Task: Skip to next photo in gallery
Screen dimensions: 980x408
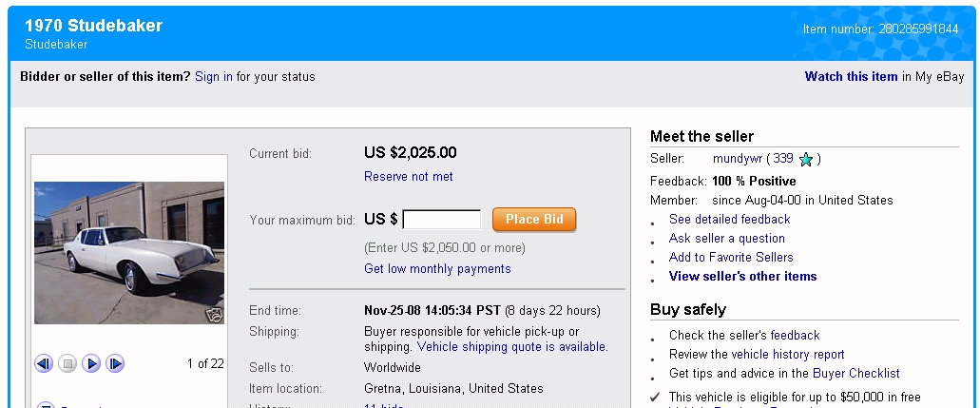Action: click(115, 363)
